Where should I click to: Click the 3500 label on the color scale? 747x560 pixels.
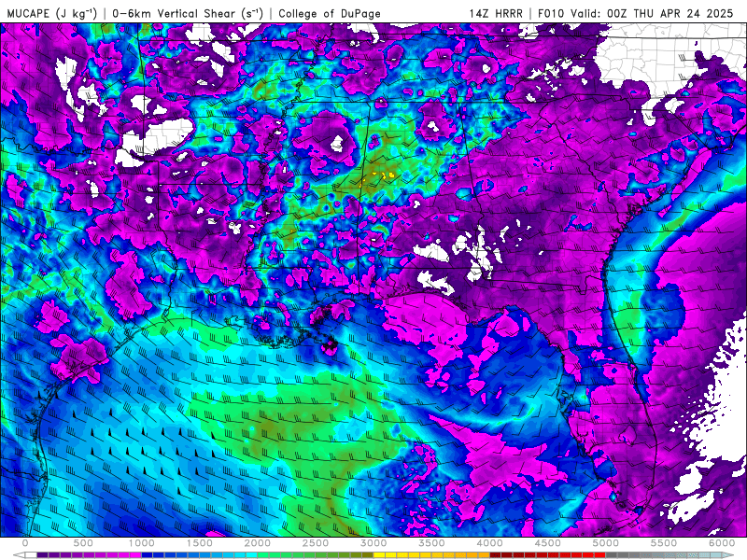click(431, 543)
